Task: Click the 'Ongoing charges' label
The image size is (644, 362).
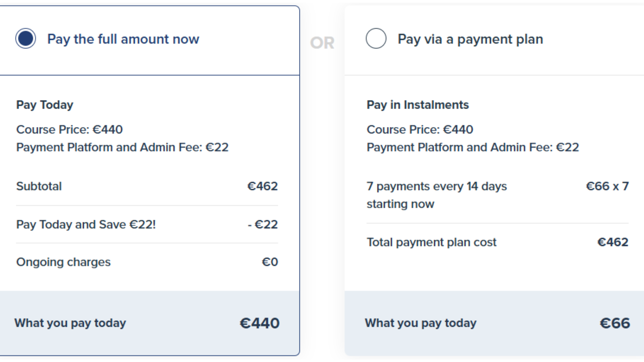Action: tap(63, 262)
